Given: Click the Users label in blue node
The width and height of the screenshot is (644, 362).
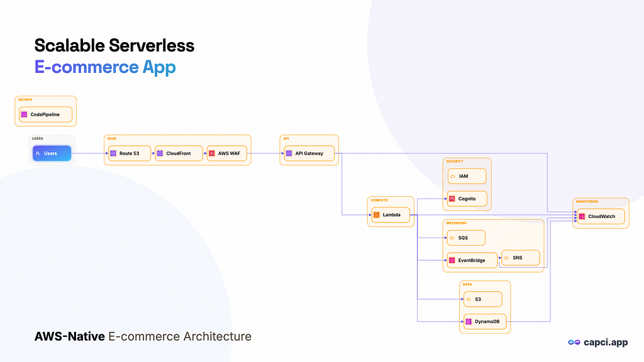Looking at the screenshot, I should pos(50,153).
